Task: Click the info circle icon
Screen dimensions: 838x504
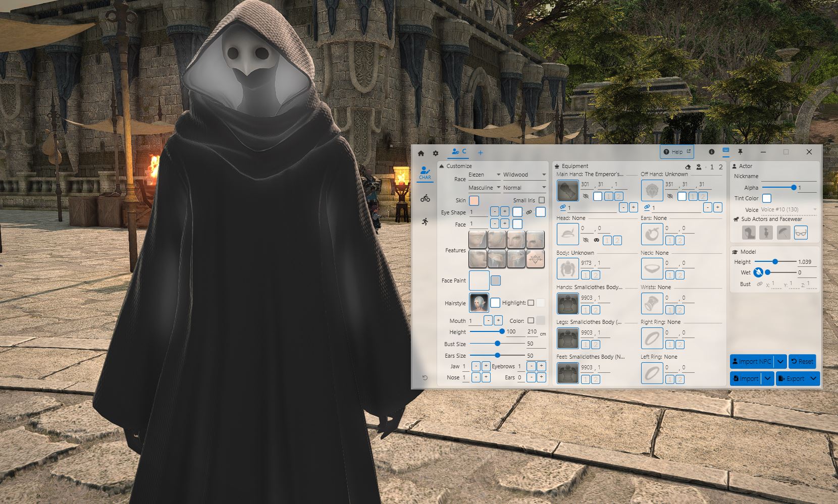Action: tap(711, 152)
